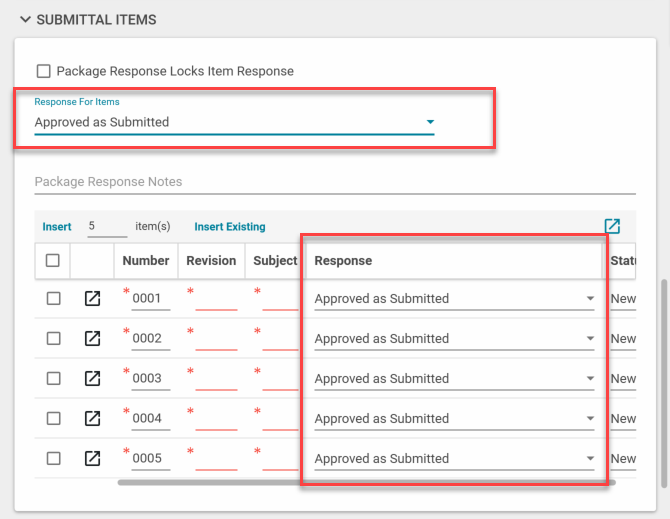Open item 0005 in detail view

92,458
